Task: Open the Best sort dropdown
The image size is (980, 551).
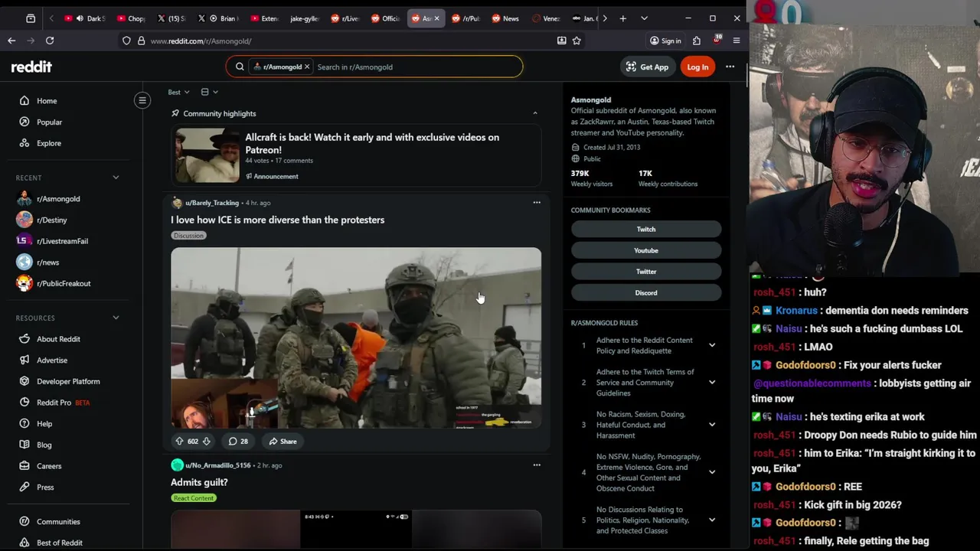Action: 178,92
